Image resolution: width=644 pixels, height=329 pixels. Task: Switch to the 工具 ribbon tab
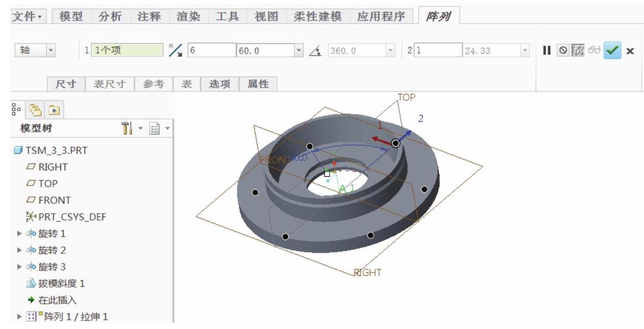pos(228,16)
